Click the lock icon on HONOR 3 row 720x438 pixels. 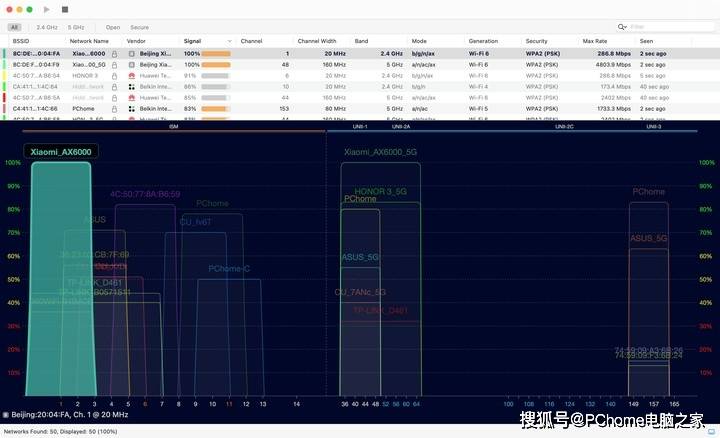(114, 76)
